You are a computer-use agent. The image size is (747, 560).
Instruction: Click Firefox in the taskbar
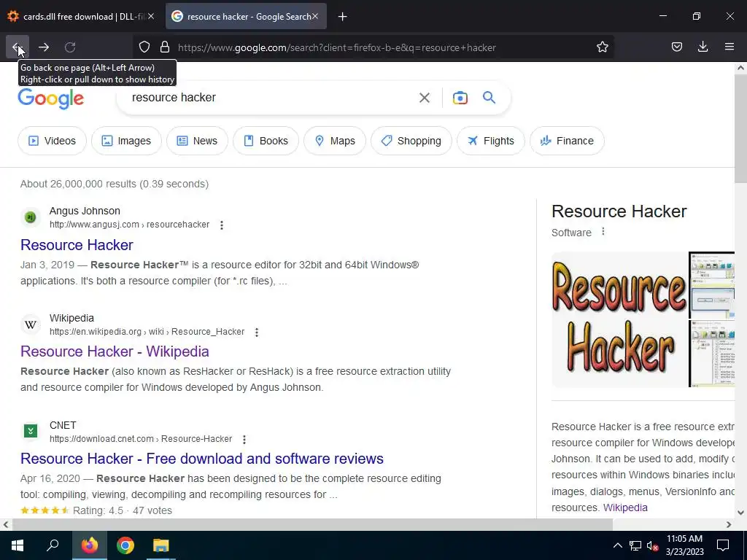click(x=90, y=545)
